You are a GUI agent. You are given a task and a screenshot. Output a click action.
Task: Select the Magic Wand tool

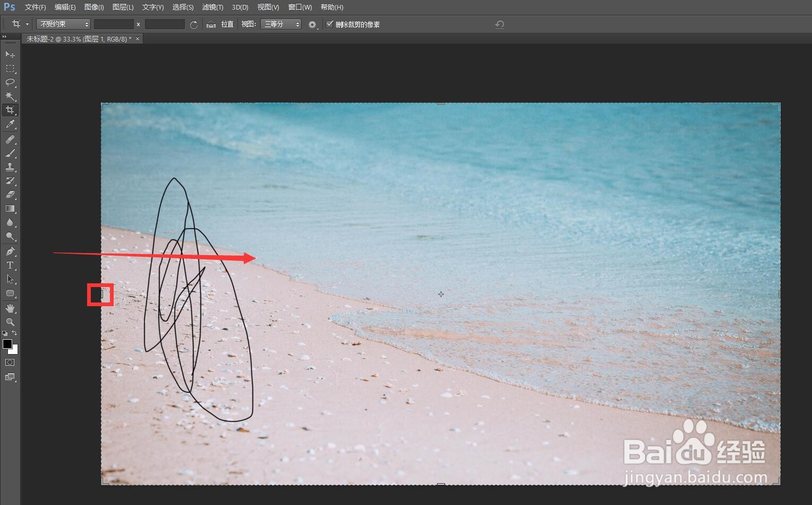coord(10,96)
